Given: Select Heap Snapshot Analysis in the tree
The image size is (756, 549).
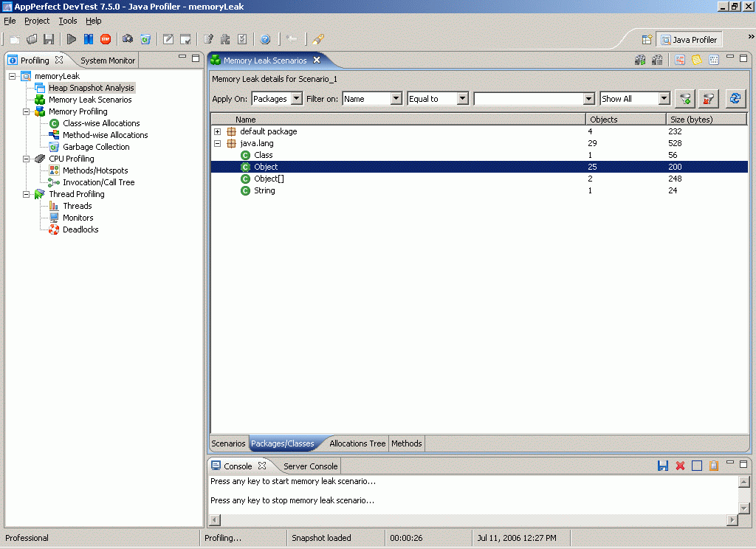Looking at the screenshot, I should [x=91, y=87].
